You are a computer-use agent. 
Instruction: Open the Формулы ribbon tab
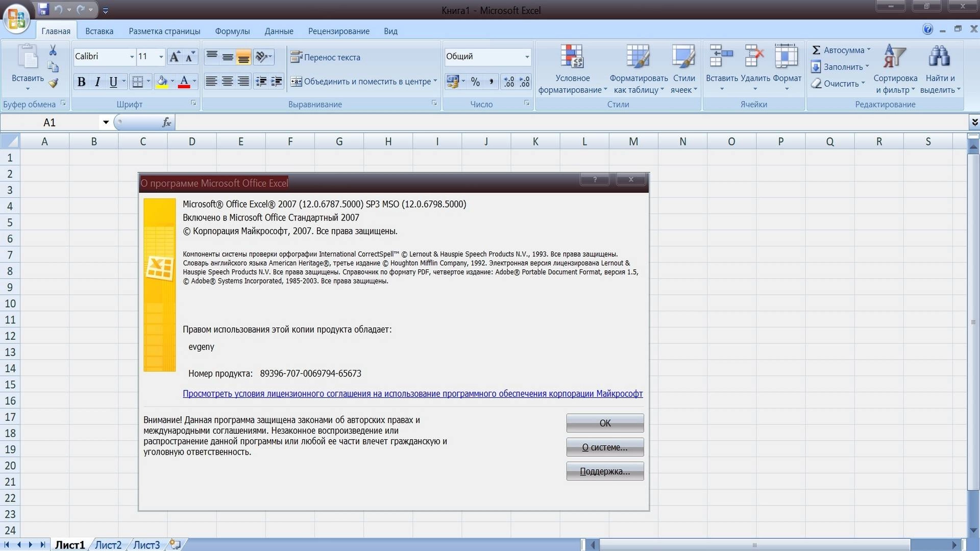pos(232,31)
